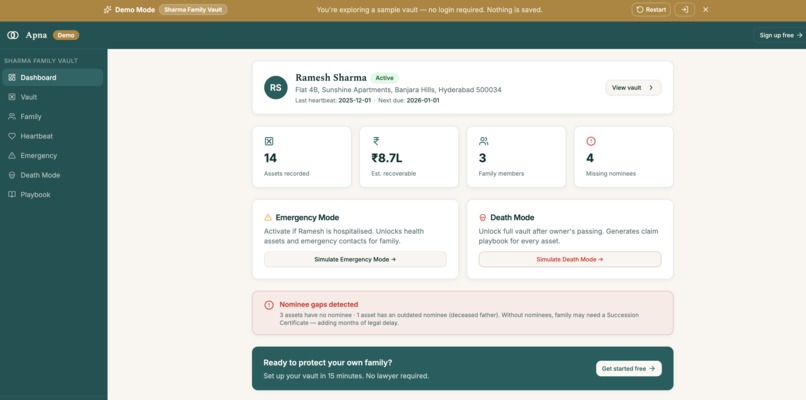The image size is (806, 400).
Task: Click the Playbook book icon in sidebar
Action: (12, 195)
